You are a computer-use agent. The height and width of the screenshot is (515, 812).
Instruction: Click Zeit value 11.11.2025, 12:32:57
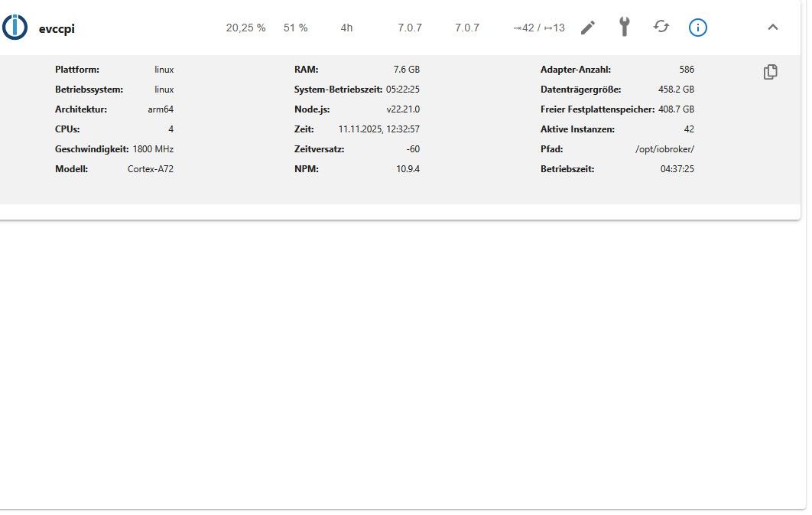(378, 129)
